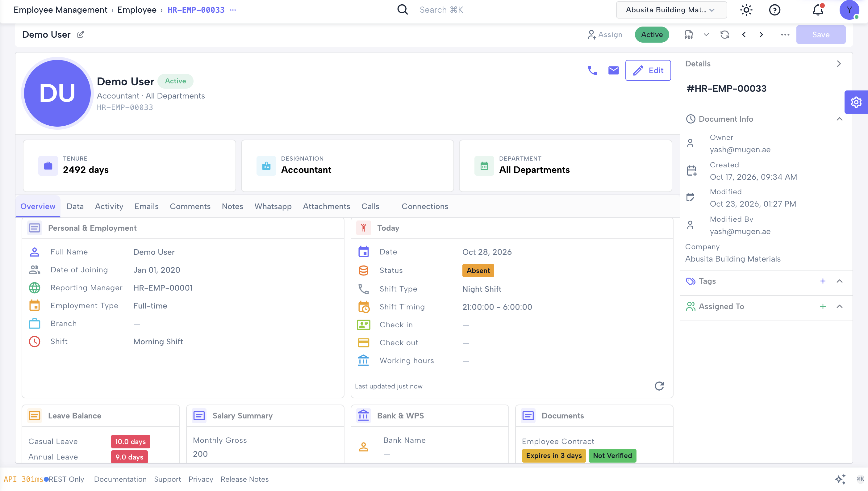Click the phone call icon in profile header

pos(592,70)
